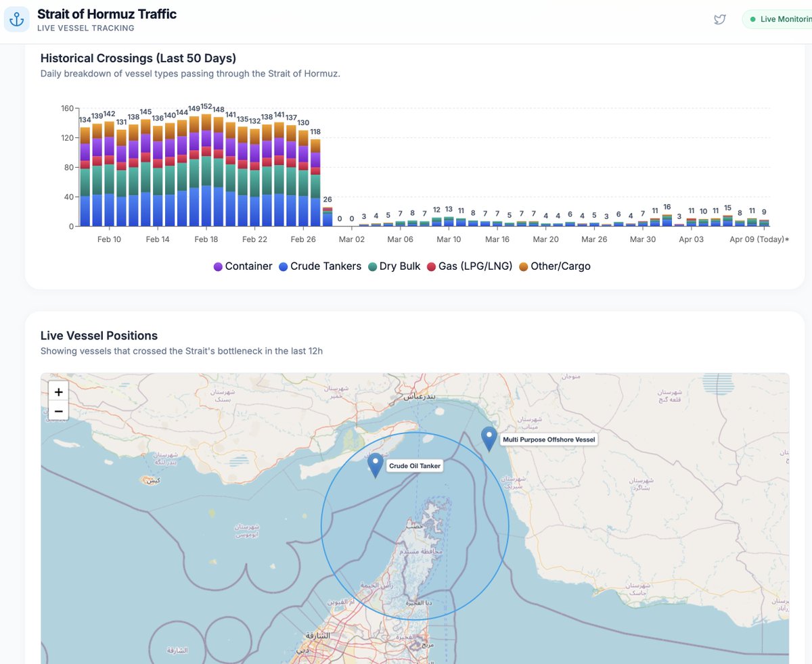Select the Multi Purpose Offshore Vessel map pin
Image resolution: width=812 pixels, height=664 pixels.
coord(489,438)
